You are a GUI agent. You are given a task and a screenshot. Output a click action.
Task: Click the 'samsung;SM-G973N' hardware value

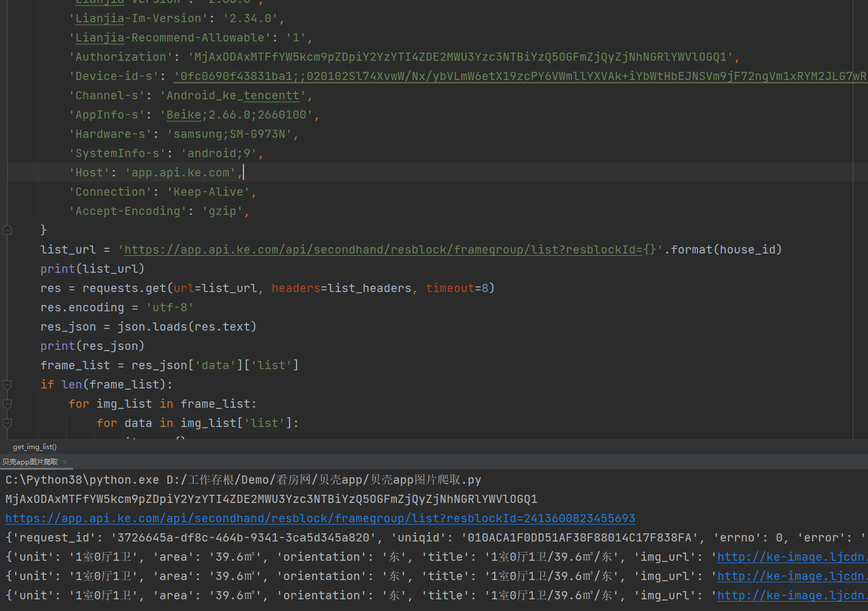(x=229, y=134)
